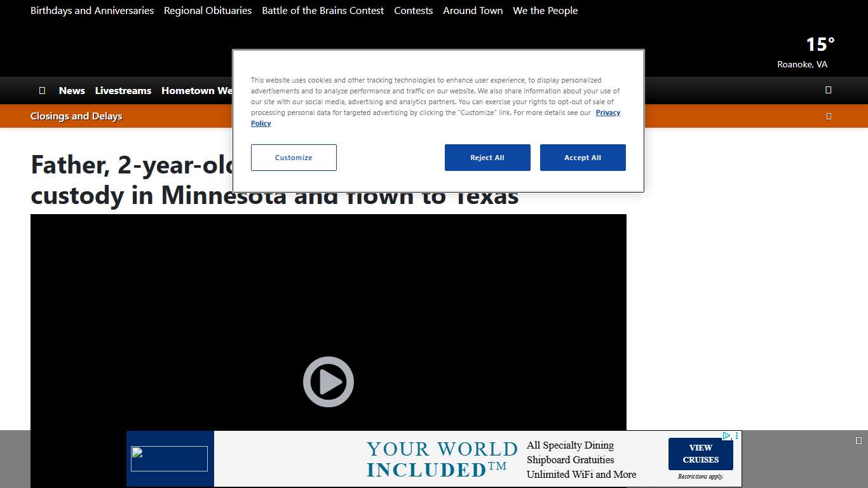Click icon at right of Closings and Delays bar
The width and height of the screenshot is (868, 488).
pyautogui.click(x=828, y=116)
